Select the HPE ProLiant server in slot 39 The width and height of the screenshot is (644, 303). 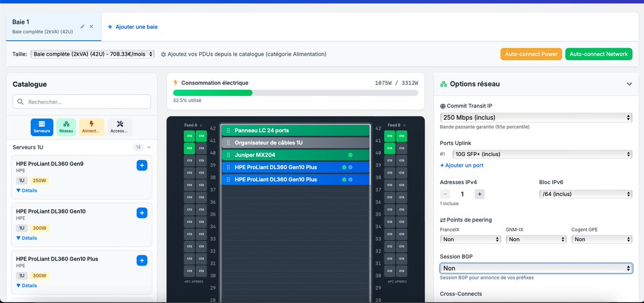click(296, 167)
